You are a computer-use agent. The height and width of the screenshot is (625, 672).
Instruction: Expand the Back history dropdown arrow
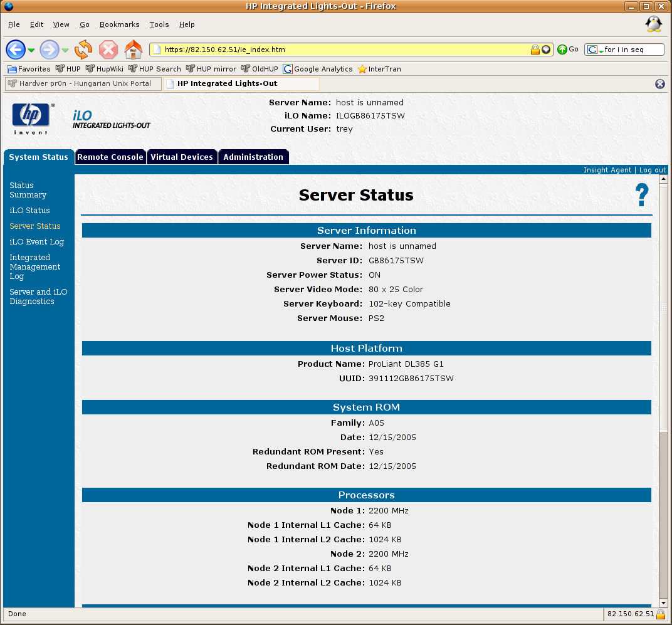pos(31,50)
